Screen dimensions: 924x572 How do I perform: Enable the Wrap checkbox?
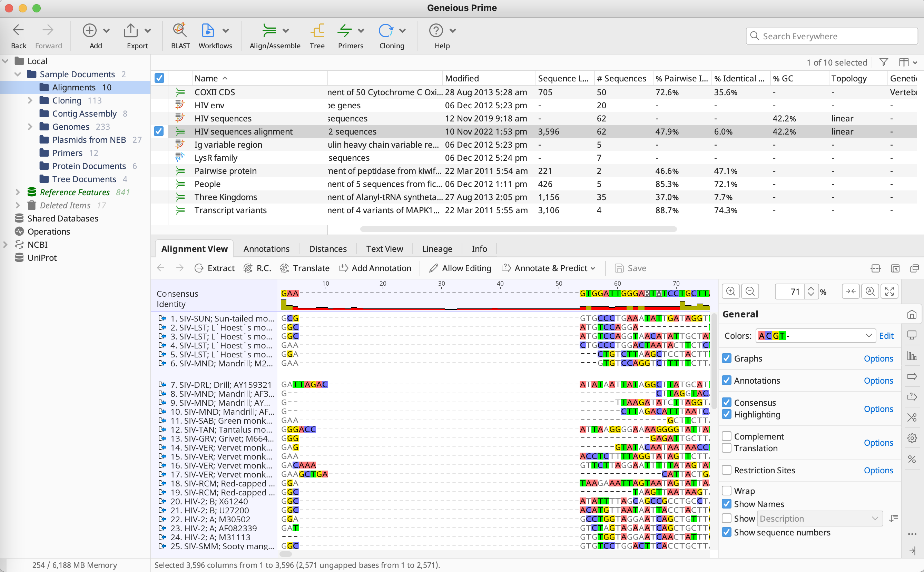[x=727, y=491]
